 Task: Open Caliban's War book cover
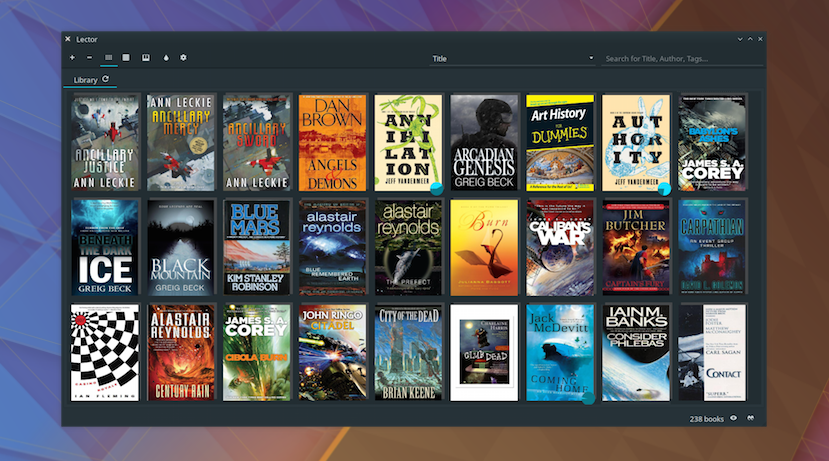coord(560,247)
